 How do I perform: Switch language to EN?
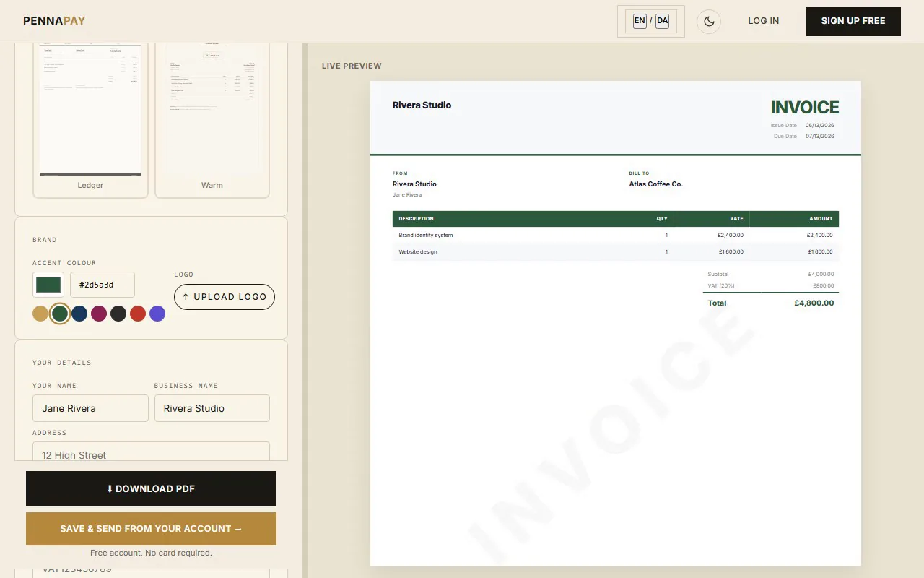640,21
